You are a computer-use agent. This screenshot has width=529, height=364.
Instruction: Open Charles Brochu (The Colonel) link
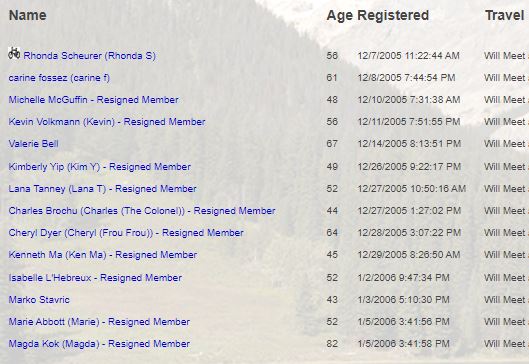pos(142,211)
